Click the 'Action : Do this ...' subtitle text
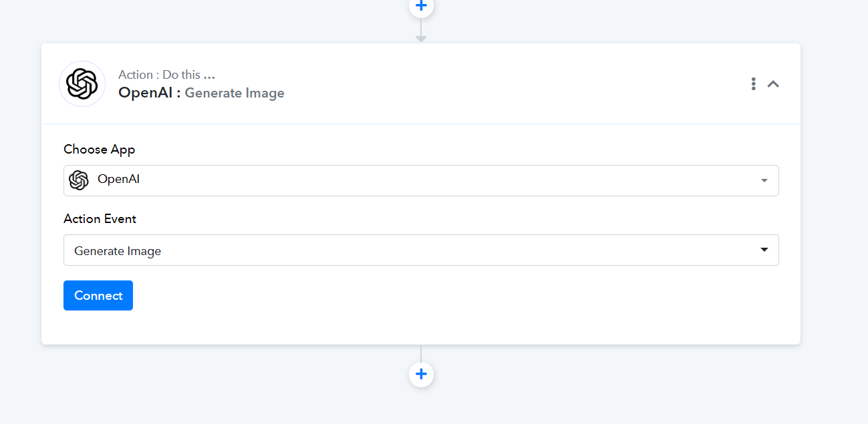Image resolution: width=868 pixels, height=424 pixels. 166,75
